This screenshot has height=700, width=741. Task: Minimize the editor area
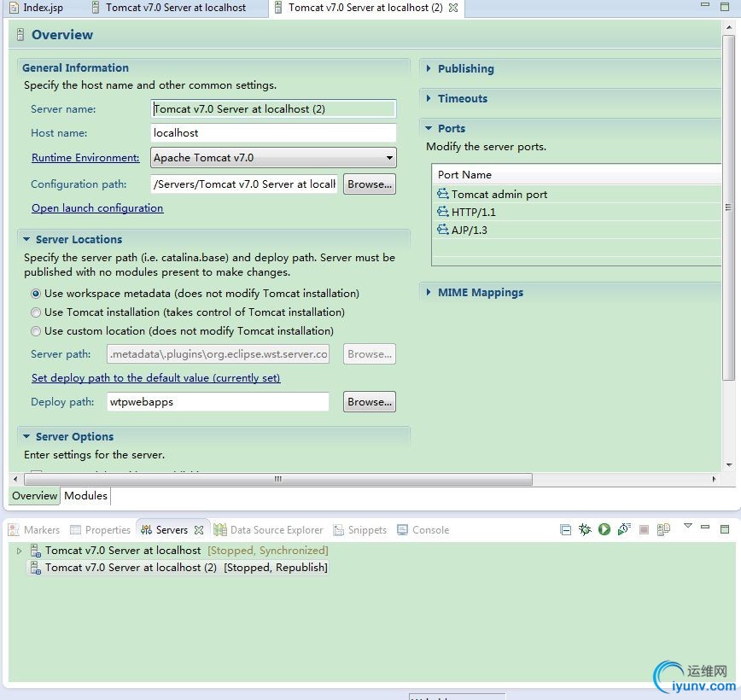point(705,5)
